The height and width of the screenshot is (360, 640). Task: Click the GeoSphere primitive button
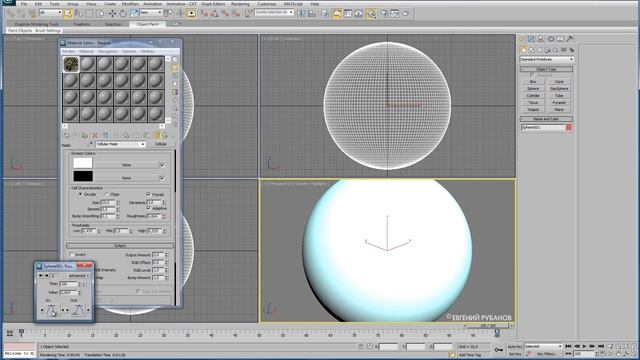[559, 89]
